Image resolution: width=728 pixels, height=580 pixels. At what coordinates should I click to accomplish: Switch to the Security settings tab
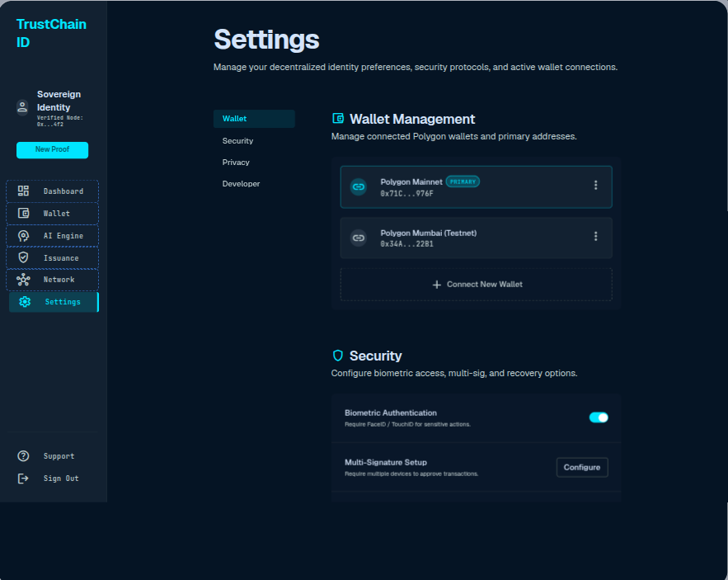(254, 141)
